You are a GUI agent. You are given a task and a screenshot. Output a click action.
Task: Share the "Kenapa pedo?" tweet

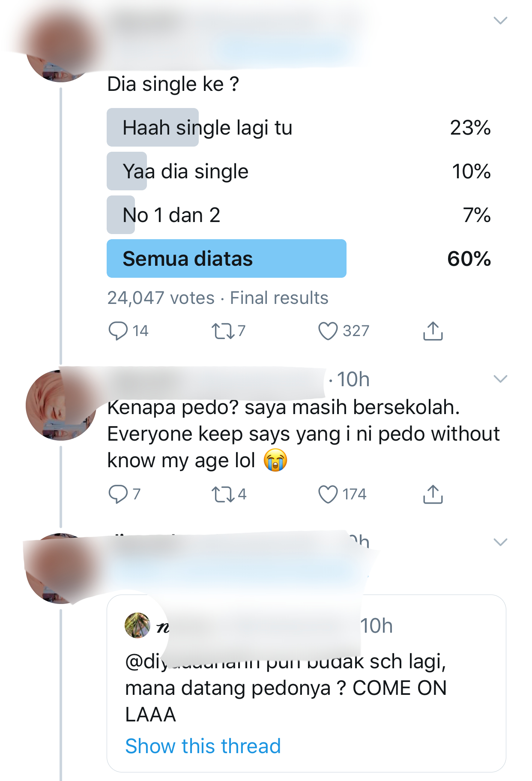(433, 494)
